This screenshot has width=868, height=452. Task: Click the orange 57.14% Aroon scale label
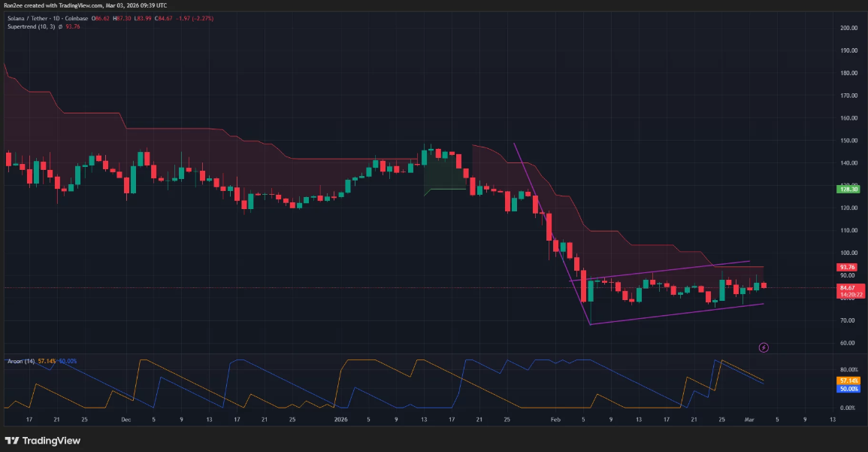coord(847,381)
